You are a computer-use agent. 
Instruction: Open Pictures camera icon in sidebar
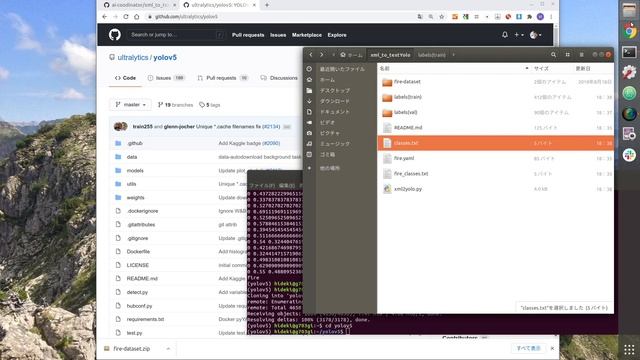[309, 133]
